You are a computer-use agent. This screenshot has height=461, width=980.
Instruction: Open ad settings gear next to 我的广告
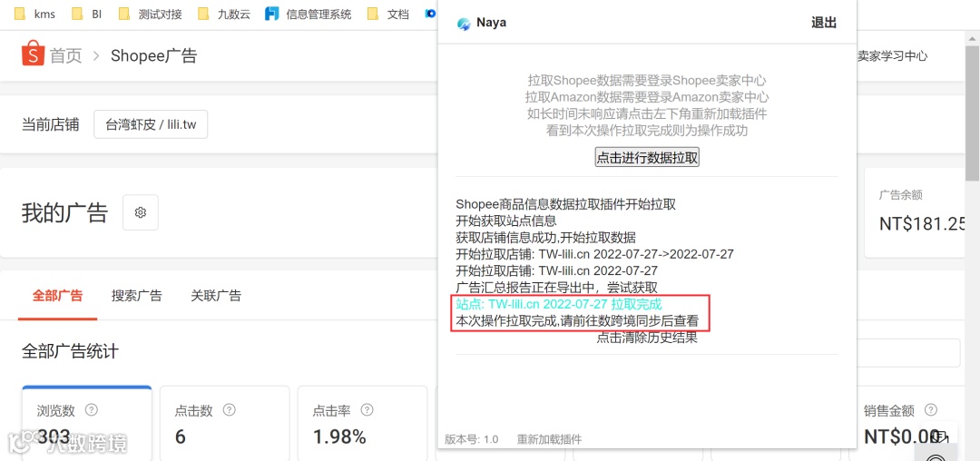(x=141, y=212)
